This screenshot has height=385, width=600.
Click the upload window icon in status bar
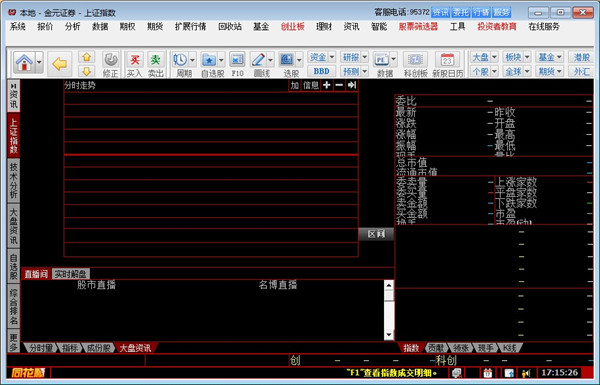pos(509,372)
